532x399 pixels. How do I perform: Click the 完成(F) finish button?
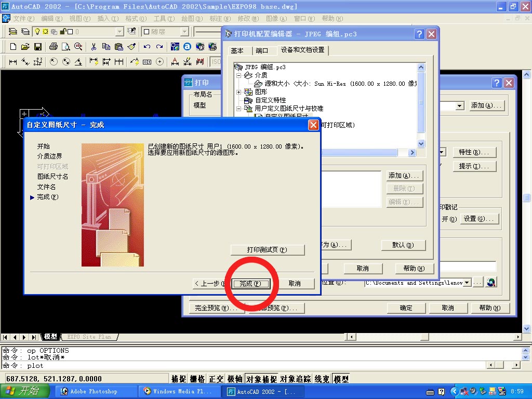(x=250, y=284)
